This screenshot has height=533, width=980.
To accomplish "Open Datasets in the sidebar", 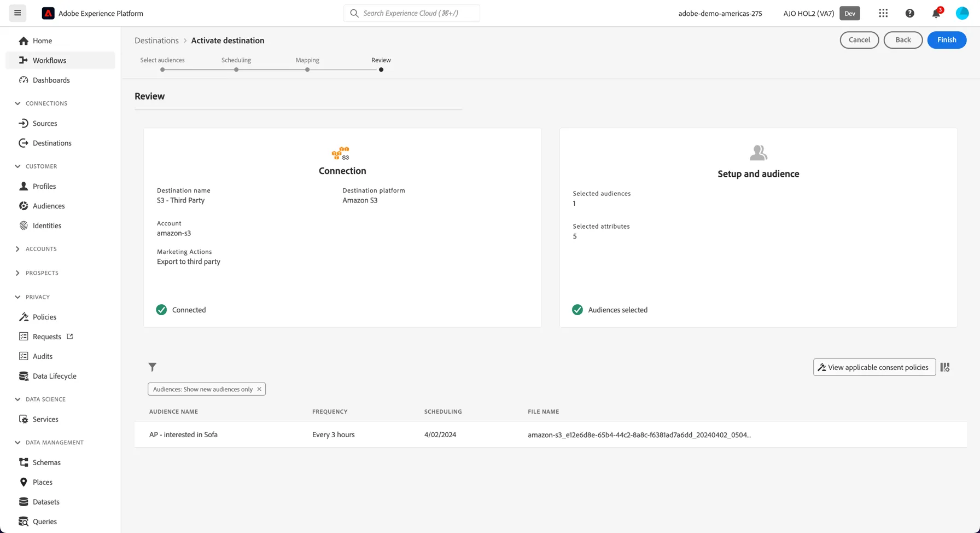I will (x=60, y=502).
